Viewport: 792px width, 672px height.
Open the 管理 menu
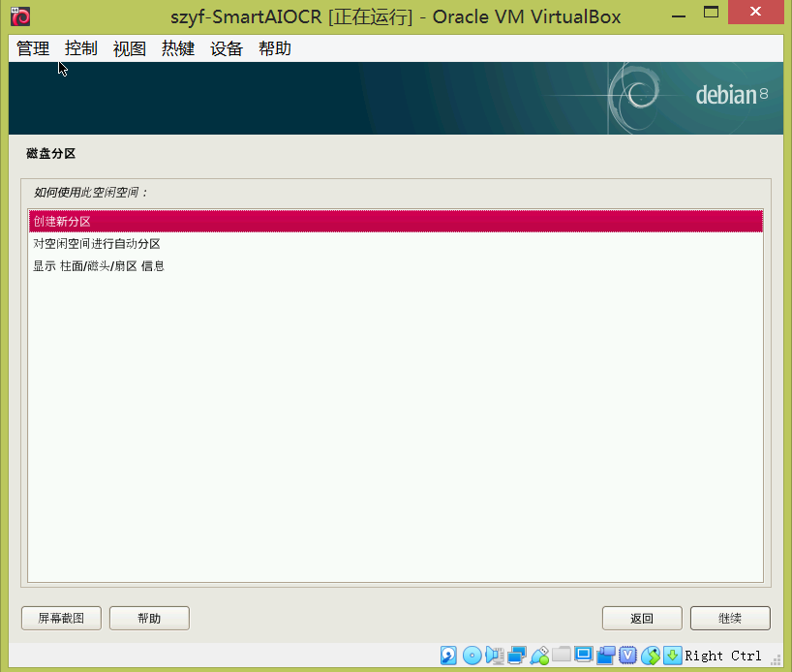click(33, 48)
